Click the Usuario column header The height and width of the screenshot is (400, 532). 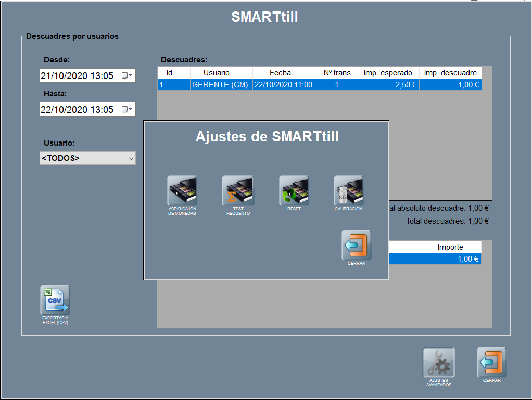click(216, 73)
